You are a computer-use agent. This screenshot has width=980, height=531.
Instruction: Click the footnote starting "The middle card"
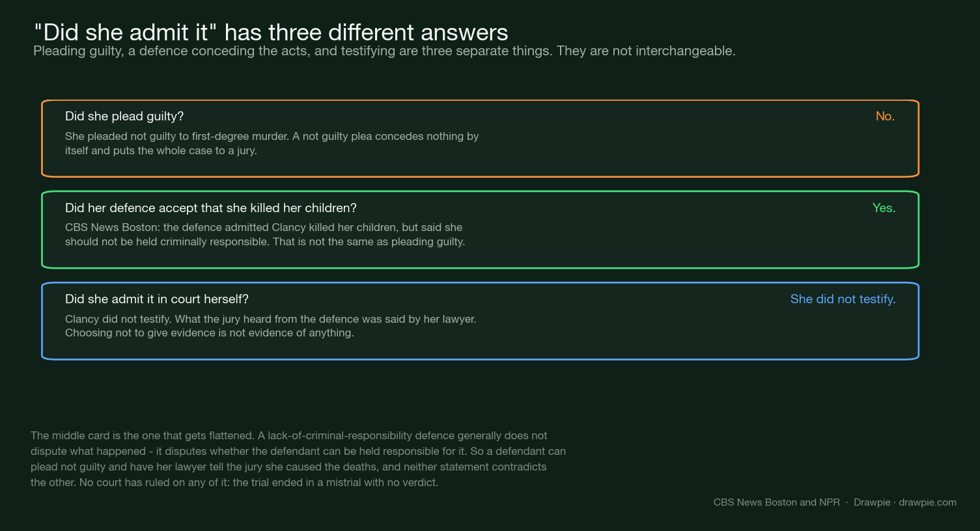298,459
